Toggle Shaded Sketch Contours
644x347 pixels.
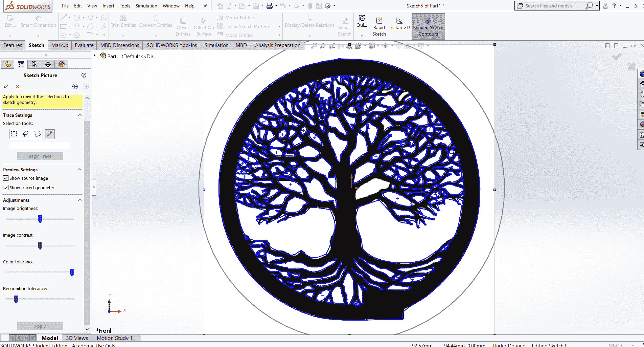[428, 26]
